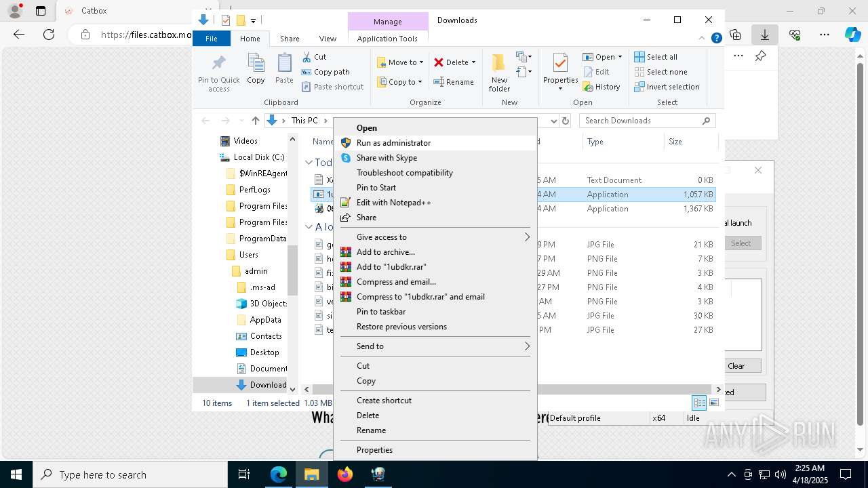Choose Edit with Notepad++

(435, 202)
